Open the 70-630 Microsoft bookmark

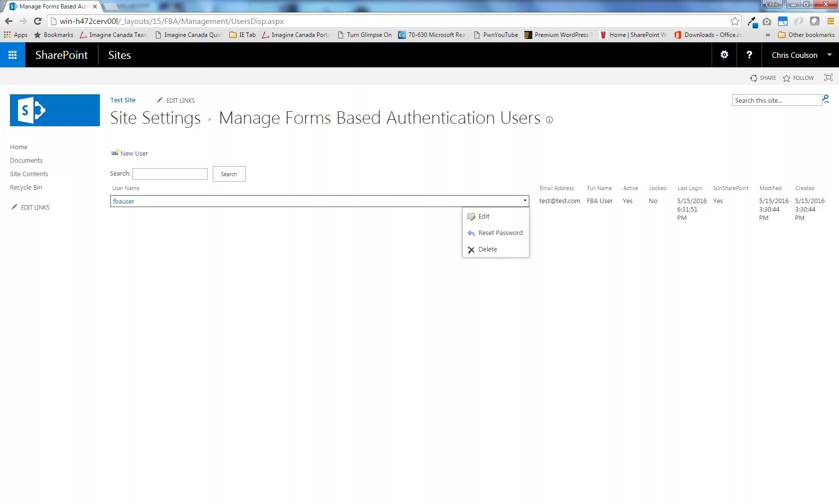(x=432, y=35)
